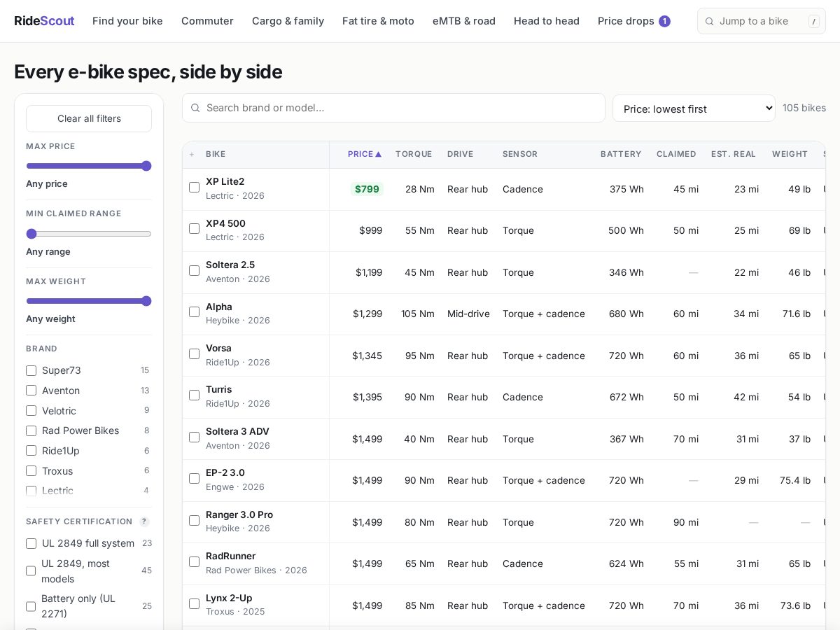
Task: Open the RadRunner bike name
Action: coord(230,556)
